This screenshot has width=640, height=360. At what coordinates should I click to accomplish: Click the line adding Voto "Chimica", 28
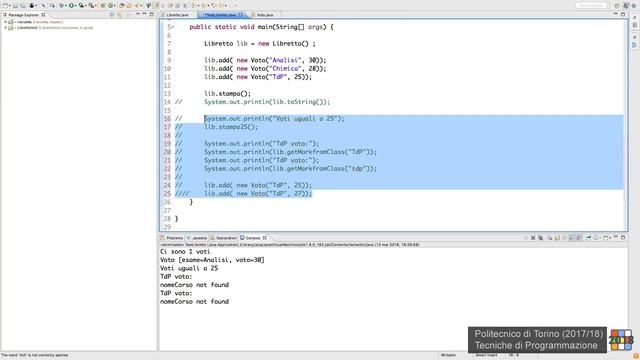coord(265,69)
